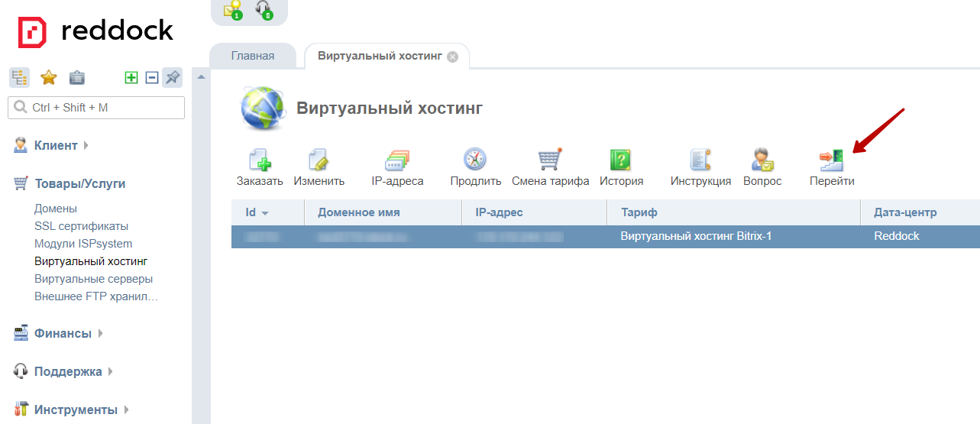
Task: Click the Изменить (Edit) toolbar icon
Action: pos(319,161)
